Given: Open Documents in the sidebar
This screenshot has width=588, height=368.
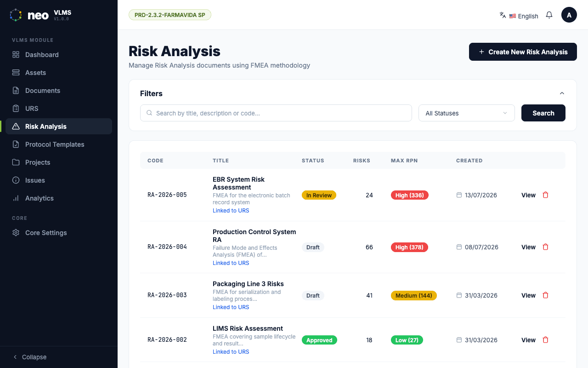Looking at the screenshot, I should click(x=59, y=91).
